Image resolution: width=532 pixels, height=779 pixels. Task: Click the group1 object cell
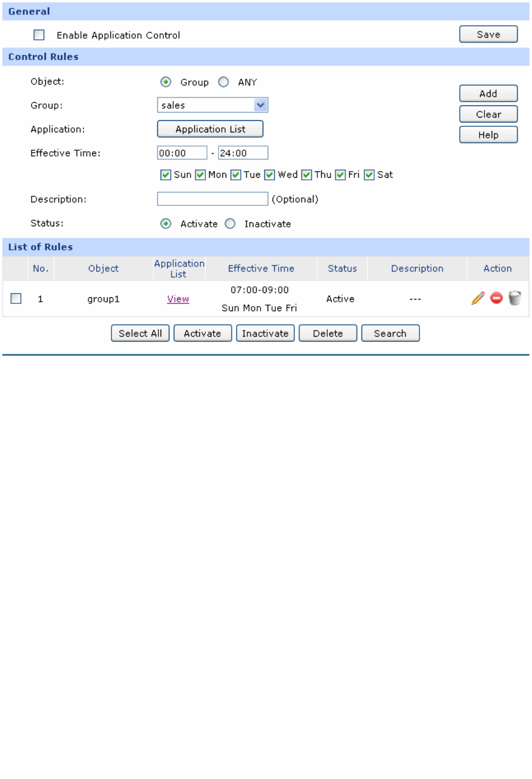click(x=103, y=299)
